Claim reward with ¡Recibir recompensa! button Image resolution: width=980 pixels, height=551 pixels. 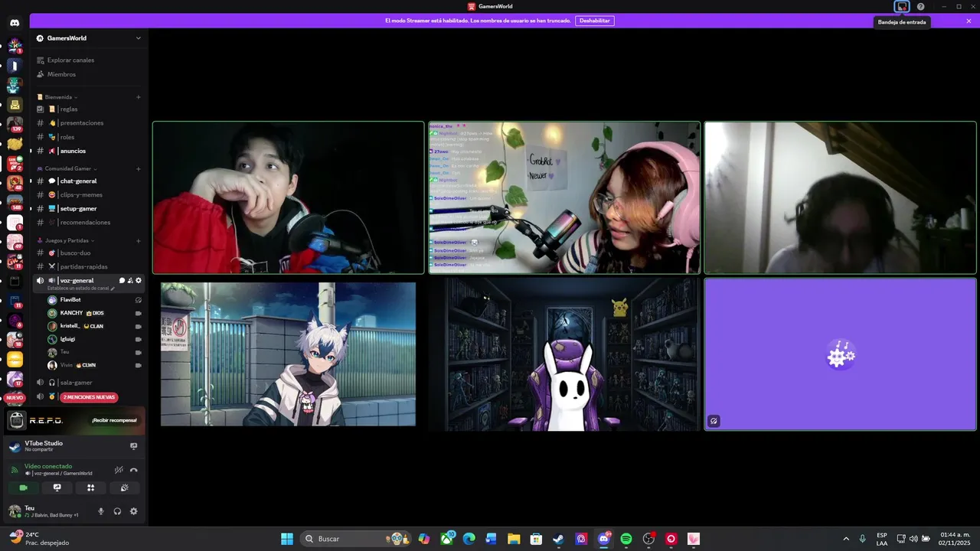point(114,420)
